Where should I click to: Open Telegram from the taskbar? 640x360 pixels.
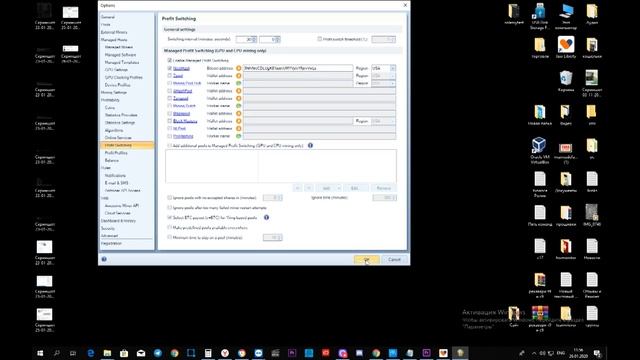(158, 353)
